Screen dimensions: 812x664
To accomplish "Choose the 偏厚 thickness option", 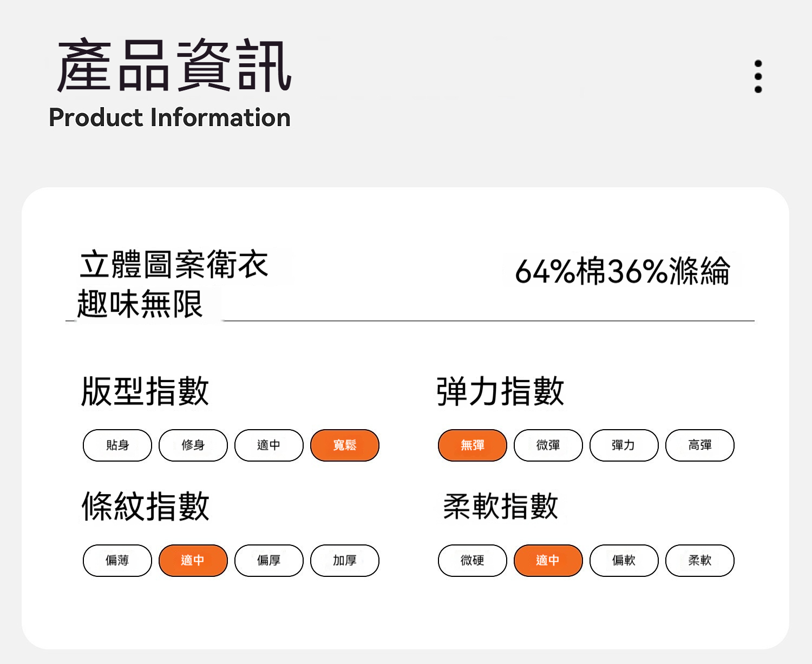I will click(269, 561).
